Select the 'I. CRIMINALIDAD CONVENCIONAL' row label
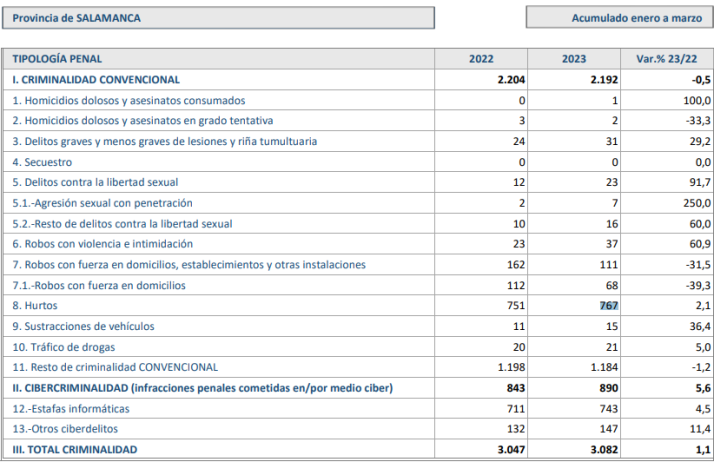 coord(96,79)
